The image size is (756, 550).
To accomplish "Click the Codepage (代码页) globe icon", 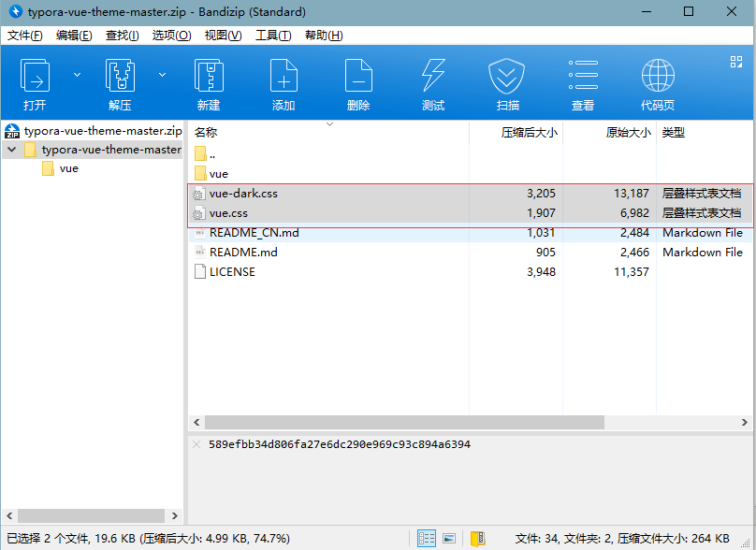I will (658, 75).
